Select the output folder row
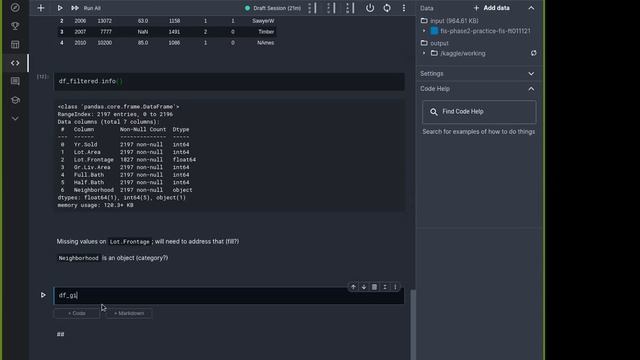The height and width of the screenshot is (360, 640). [x=434, y=43]
